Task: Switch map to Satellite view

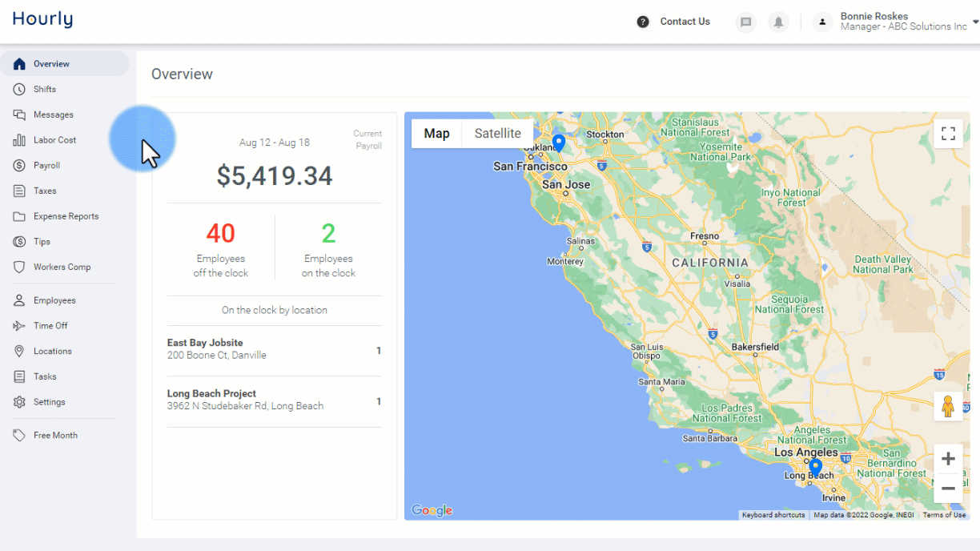Action: tap(497, 134)
